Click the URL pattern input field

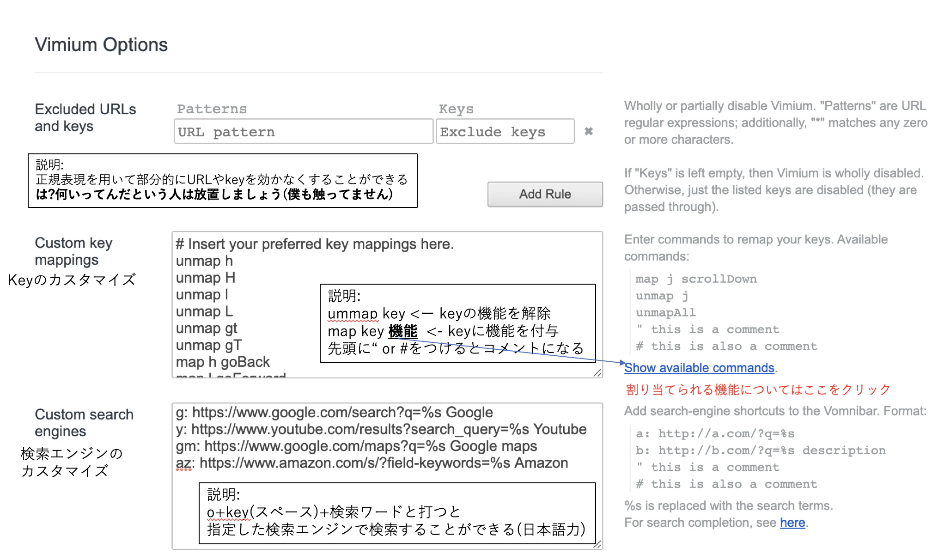click(303, 132)
